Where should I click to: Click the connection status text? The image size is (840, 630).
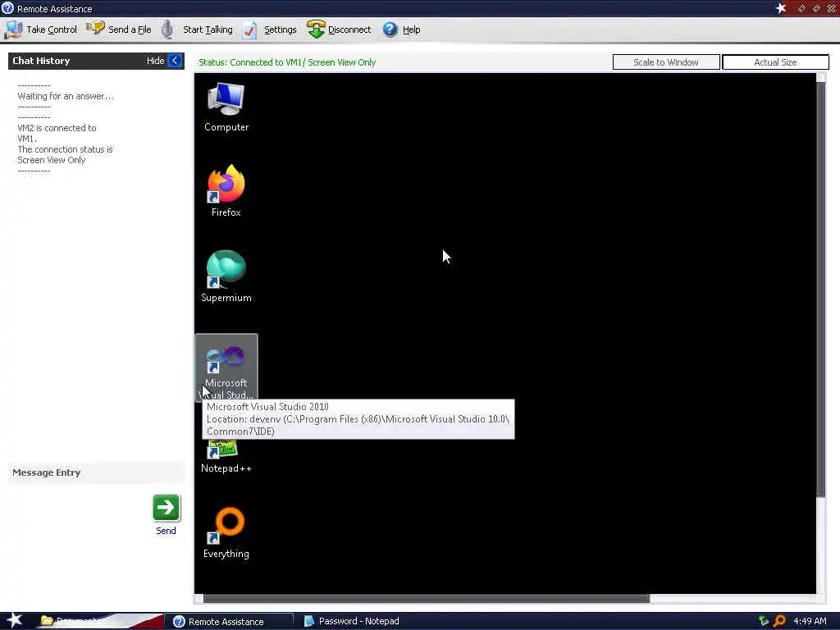[x=287, y=62]
